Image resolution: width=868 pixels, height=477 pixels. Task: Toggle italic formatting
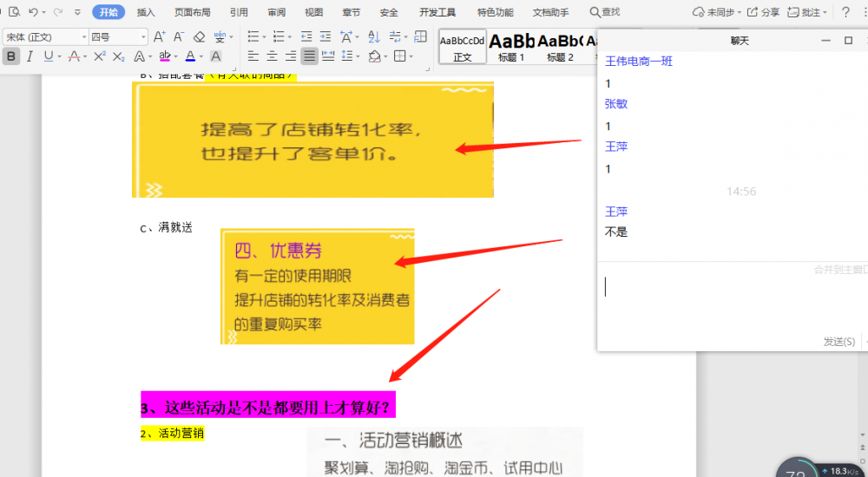(30, 56)
